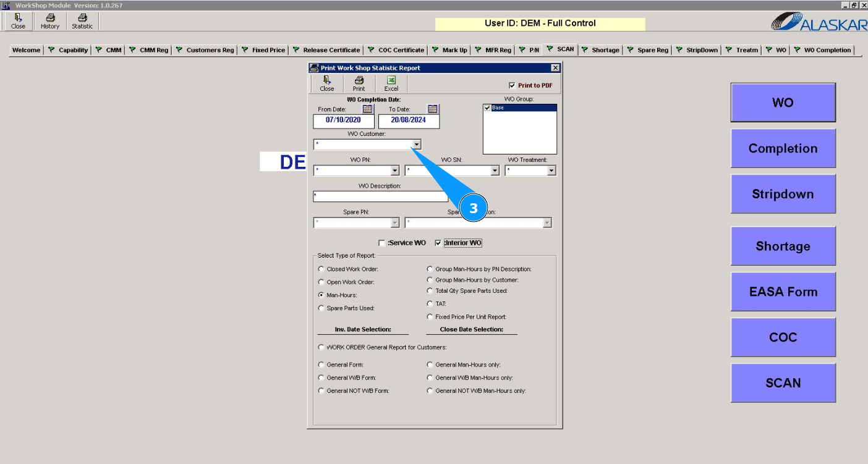Image resolution: width=868 pixels, height=464 pixels.
Task: Select Open Work Order report type
Action: click(x=321, y=282)
